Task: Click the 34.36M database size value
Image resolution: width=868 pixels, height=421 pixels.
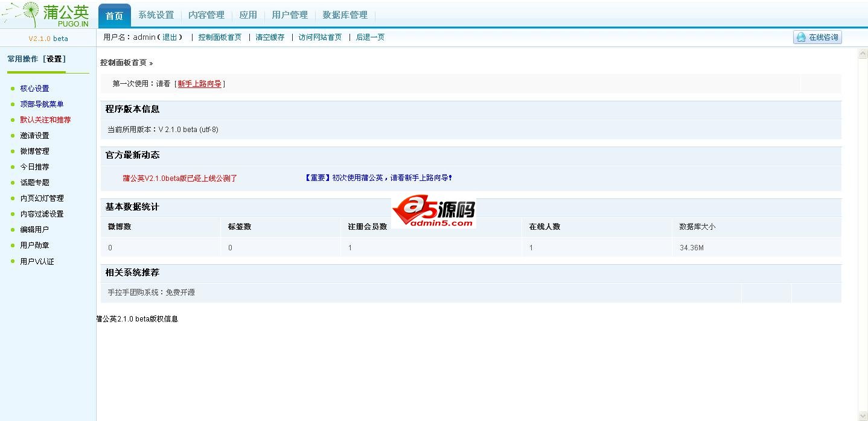Action: tap(692, 248)
